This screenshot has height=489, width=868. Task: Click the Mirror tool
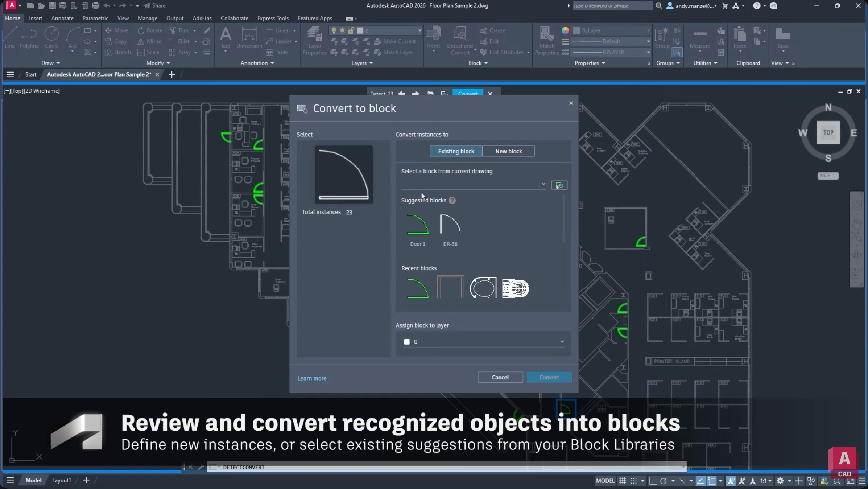tap(150, 41)
